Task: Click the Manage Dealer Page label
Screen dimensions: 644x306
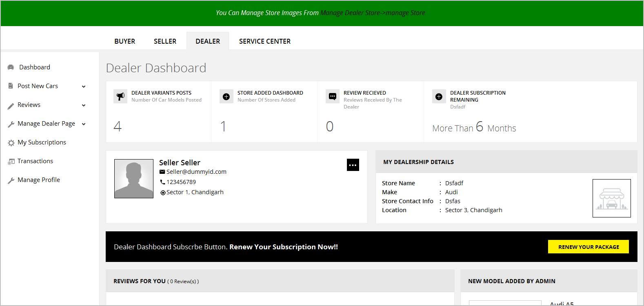Action: 46,124
